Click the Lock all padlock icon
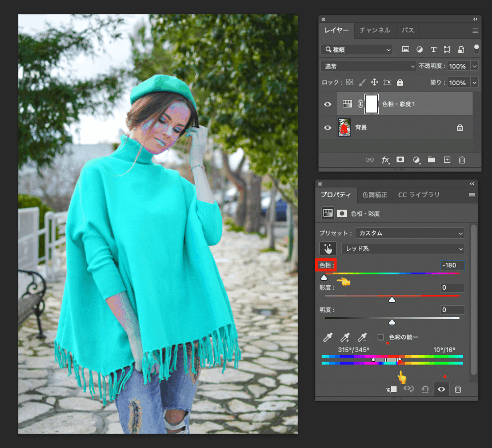Viewport: 492px width, 448px height. tap(400, 82)
